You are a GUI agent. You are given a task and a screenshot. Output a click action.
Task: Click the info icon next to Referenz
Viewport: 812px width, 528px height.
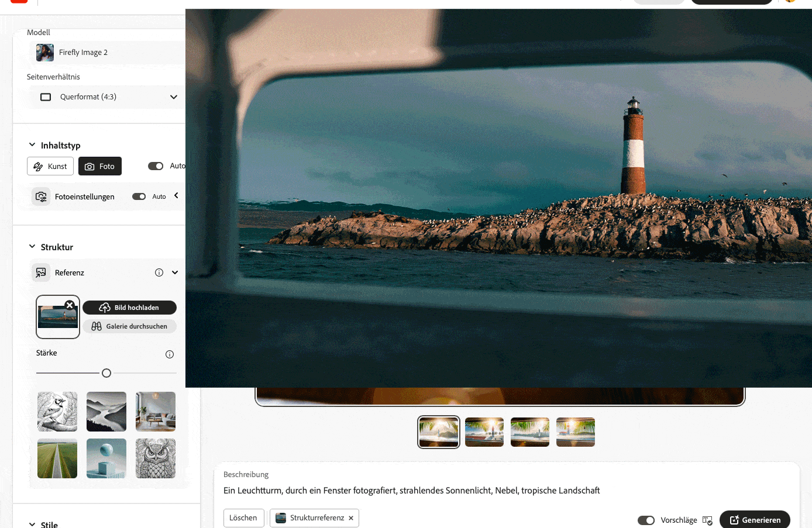(x=159, y=272)
